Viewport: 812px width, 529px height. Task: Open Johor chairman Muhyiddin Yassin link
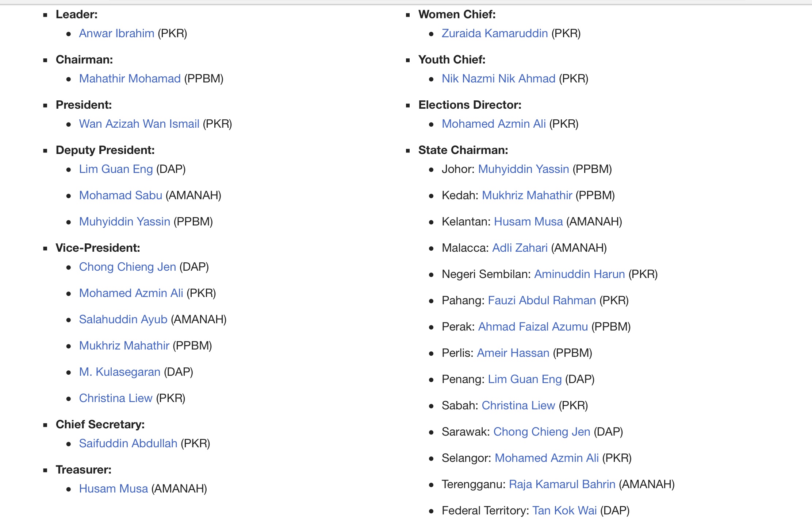pyautogui.click(x=524, y=169)
